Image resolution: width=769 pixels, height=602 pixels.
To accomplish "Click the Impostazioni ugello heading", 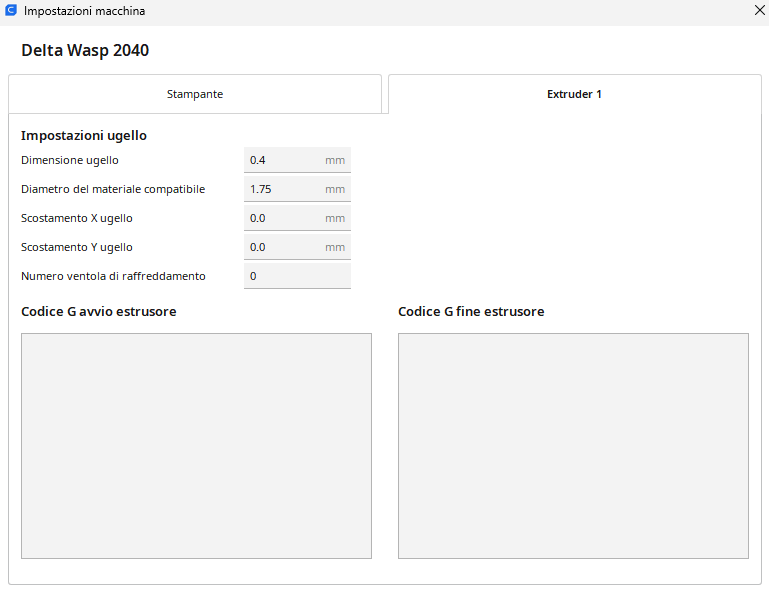I will (x=84, y=135).
